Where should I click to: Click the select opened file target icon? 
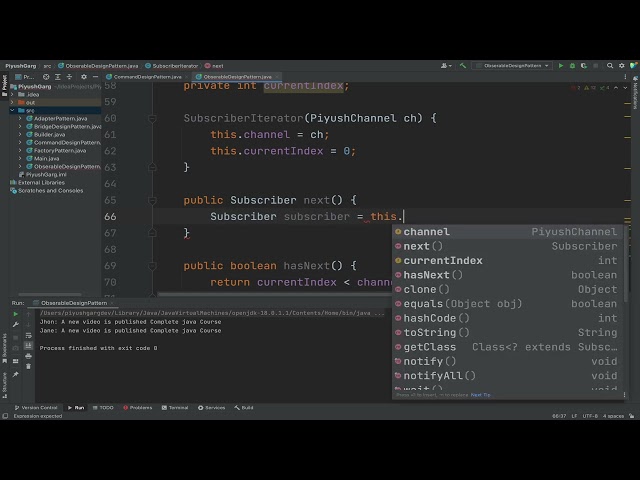[x=46, y=77]
